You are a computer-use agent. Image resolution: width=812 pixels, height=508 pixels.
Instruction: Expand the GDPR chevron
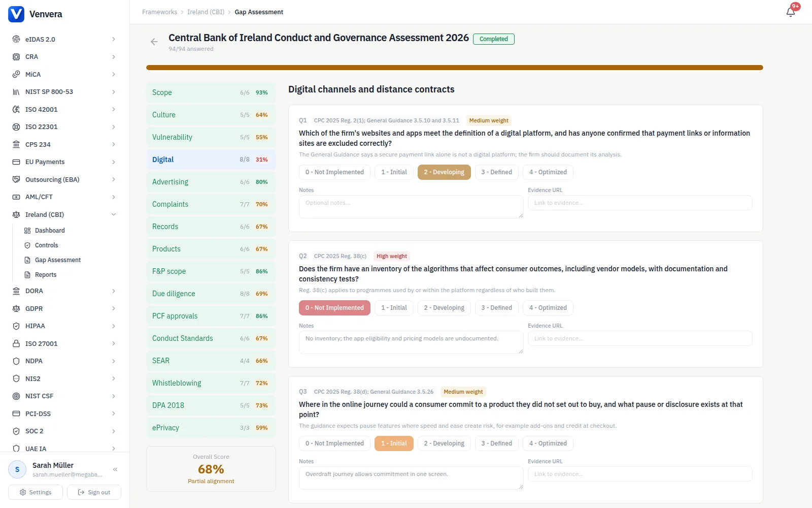click(x=114, y=308)
